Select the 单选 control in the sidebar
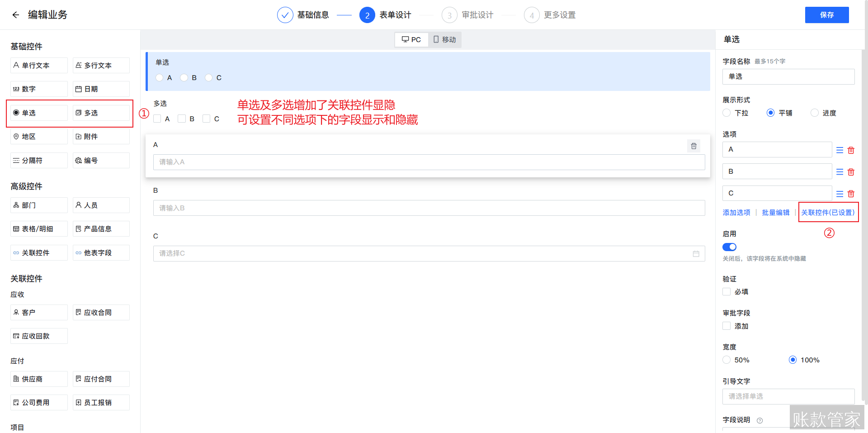The width and height of the screenshot is (868, 433). [38, 113]
